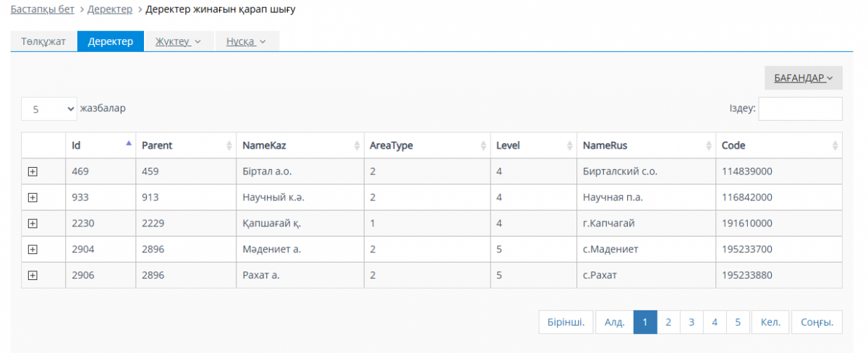The width and height of the screenshot is (868, 353).
Task: Open the БАҒАНДАР columns dropdown
Action: 803,78
